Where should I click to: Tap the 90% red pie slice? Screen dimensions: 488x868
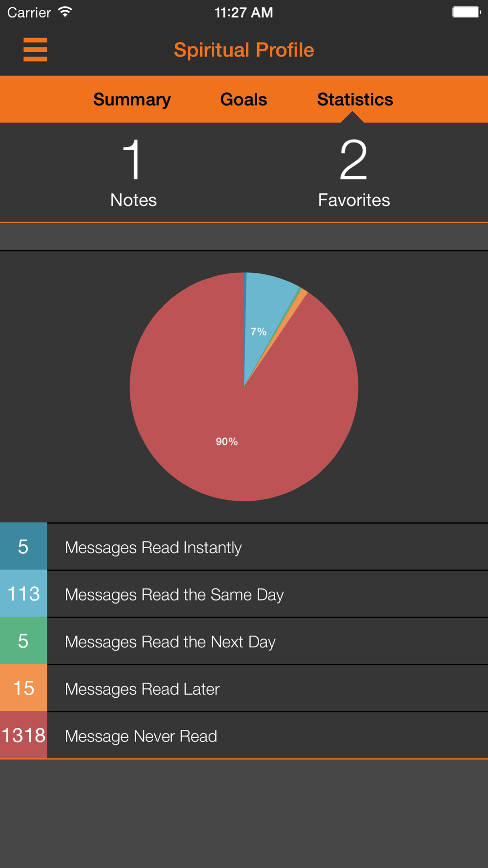coord(227,430)
